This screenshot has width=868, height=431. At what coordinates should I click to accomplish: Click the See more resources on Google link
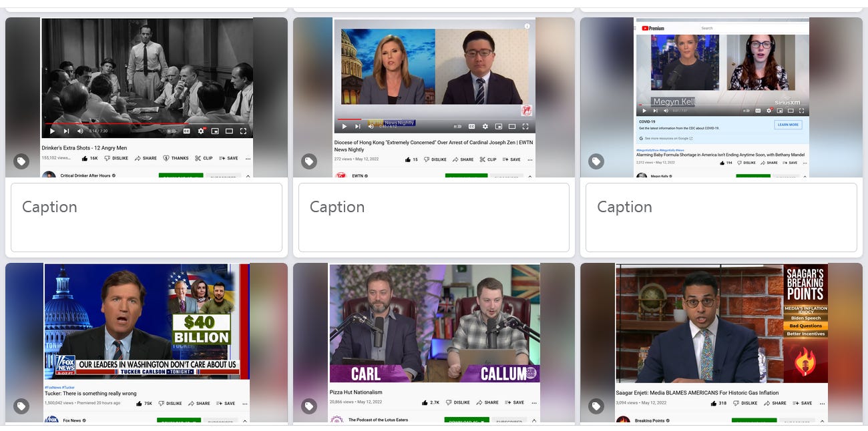tap(666, 138)
